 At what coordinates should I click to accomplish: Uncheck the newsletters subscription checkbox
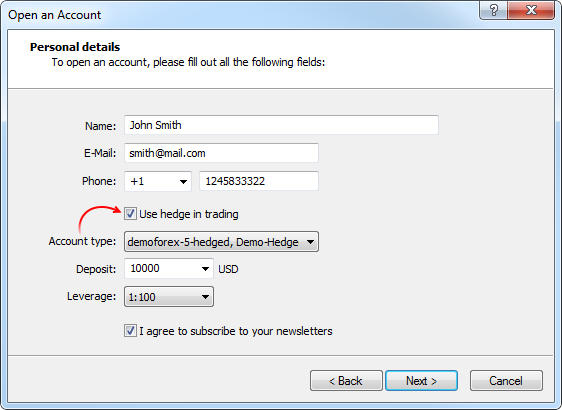click(130, 330)
